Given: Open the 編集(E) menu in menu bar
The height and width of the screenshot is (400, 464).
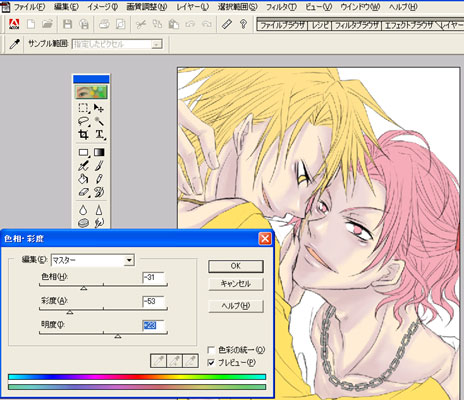Looking at the screenshot, I should tap(66, 6).
